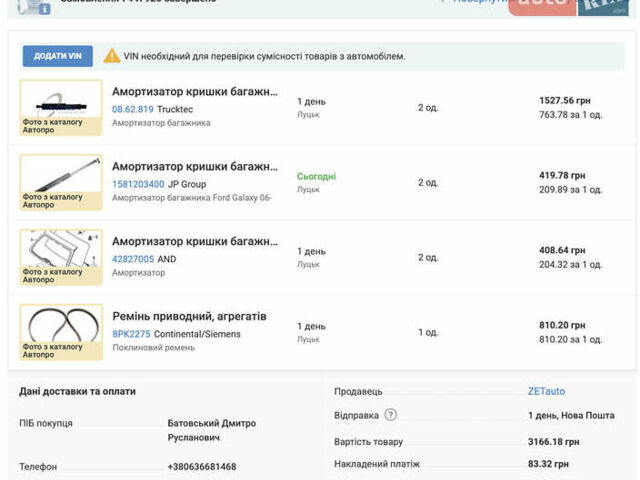640x480 pixels.
Task: Click the 204.32 за 1 од. unit price
Action: (x=571, y=264)
